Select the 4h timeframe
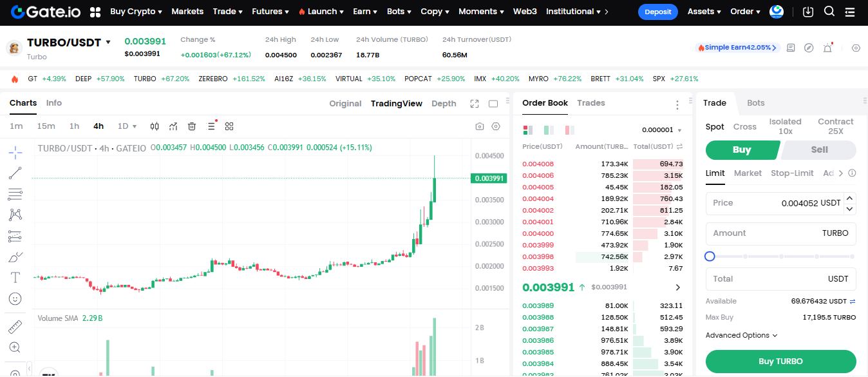 [99, 126]
